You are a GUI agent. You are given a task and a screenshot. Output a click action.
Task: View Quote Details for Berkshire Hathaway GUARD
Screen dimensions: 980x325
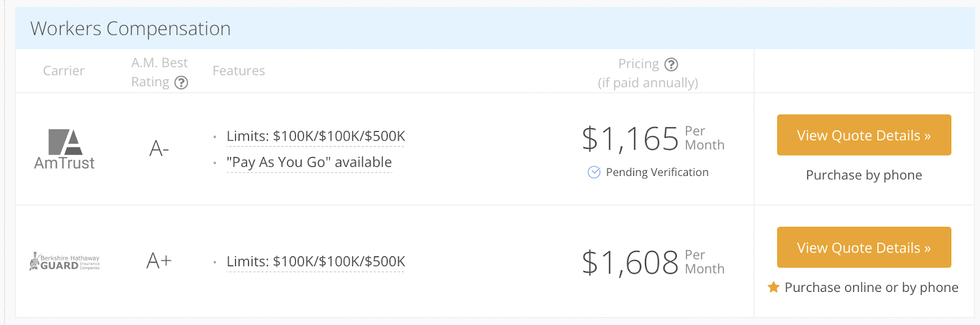[x=864, y=248]
